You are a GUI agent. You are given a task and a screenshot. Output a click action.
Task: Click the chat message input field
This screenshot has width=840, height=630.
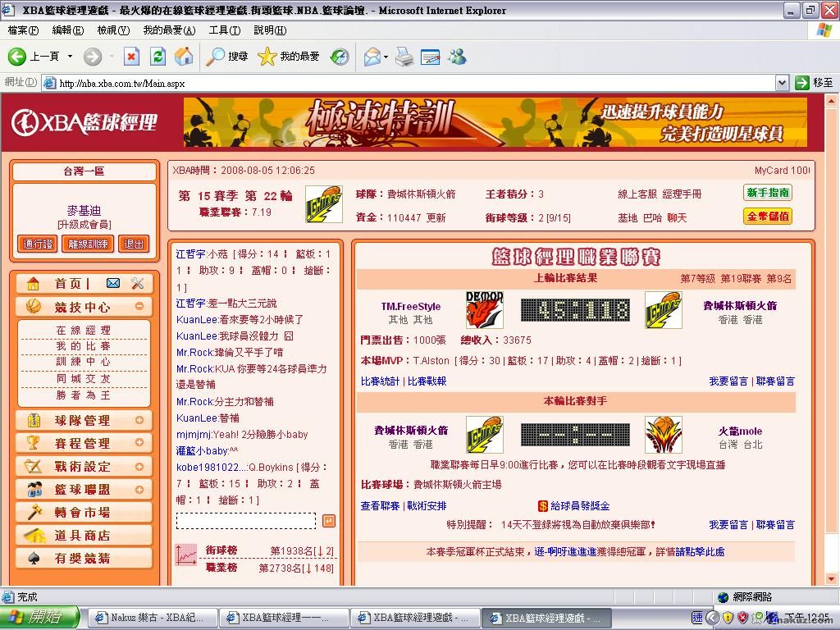pyautogui.click(x=246, y=521)
